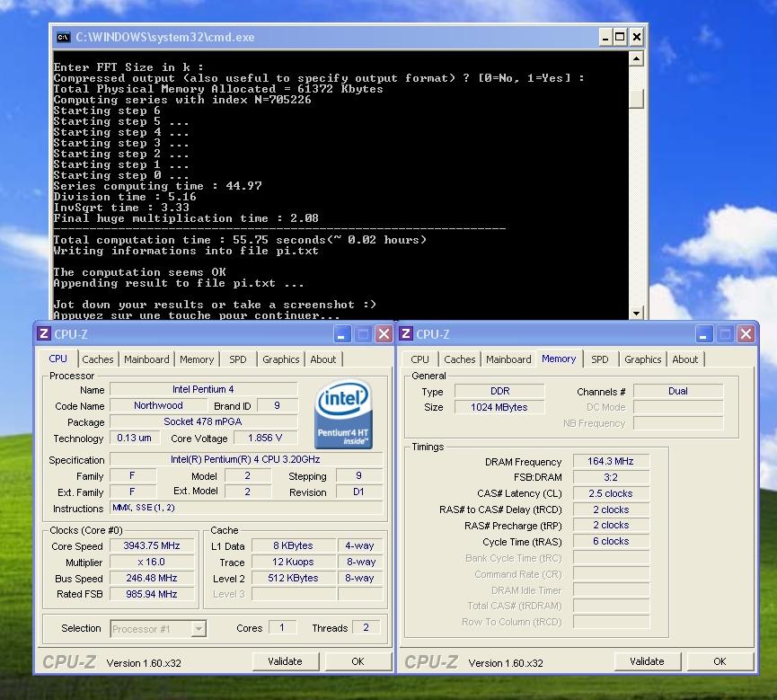
Task: Click the Core Voltage value 1.856 V
Action: click(265, 438)
